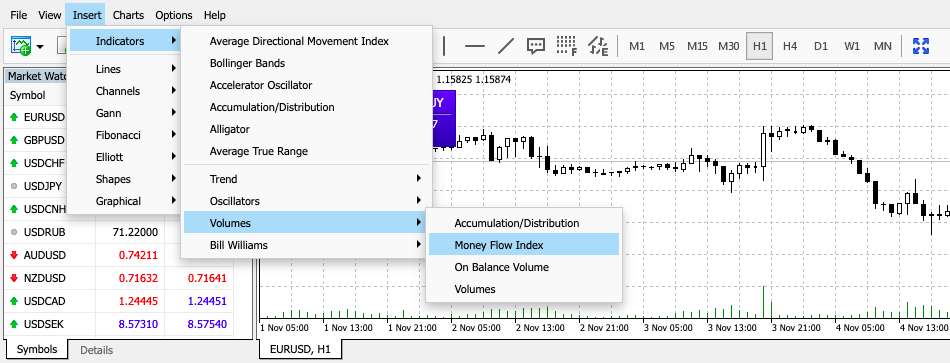950x363 pixels.
Task: Expand the Lines submenu
Action: click(125, 69)
